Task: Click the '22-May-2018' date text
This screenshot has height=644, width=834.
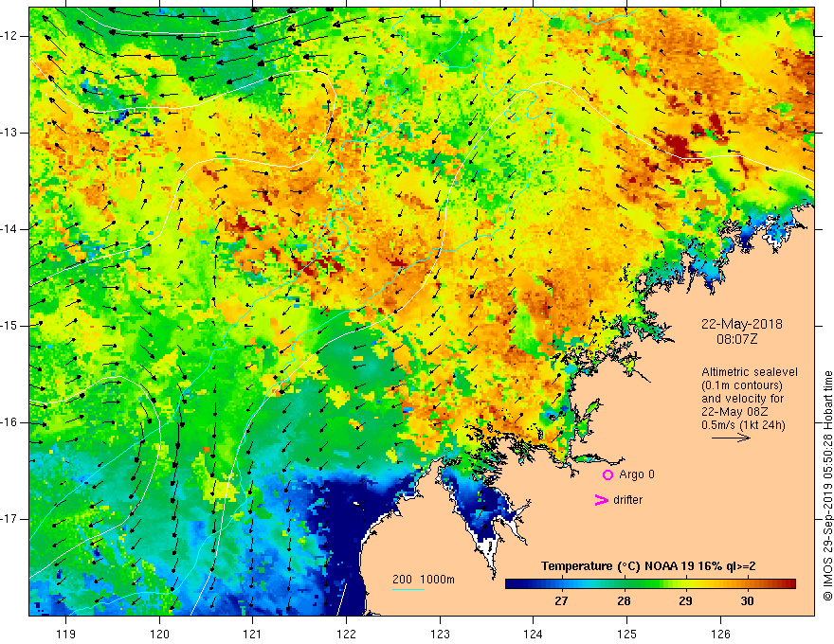Action: point(741,324)
